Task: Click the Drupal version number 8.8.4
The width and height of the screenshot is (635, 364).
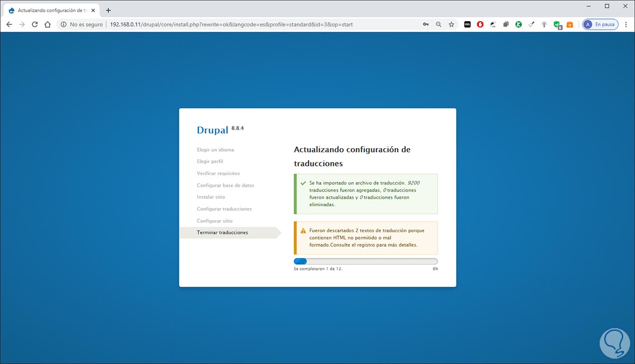Action: (x=238, y=128)
